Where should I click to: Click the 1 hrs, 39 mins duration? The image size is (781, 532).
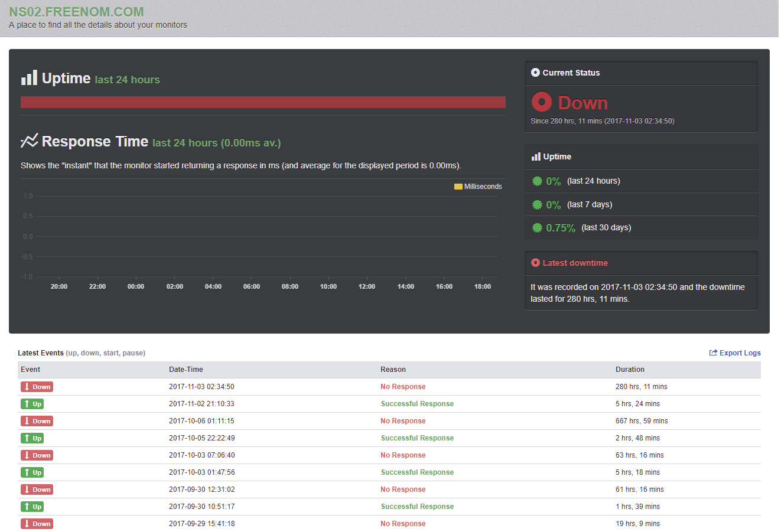(x=637, y=507)
